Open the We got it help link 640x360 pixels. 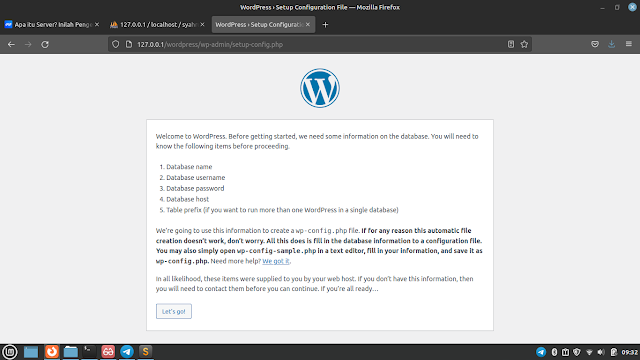(276, 261)
